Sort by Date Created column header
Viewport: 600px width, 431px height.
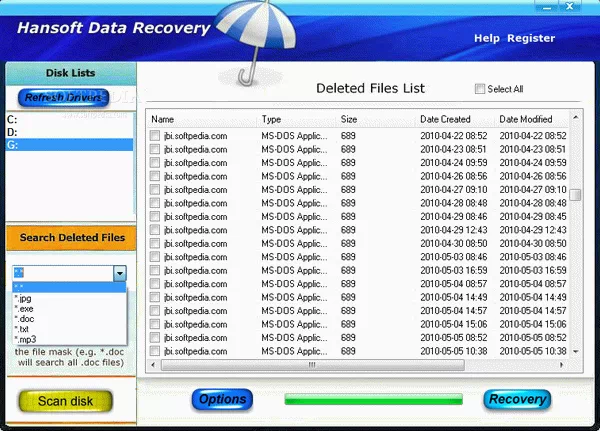click(x=455, y=119)
